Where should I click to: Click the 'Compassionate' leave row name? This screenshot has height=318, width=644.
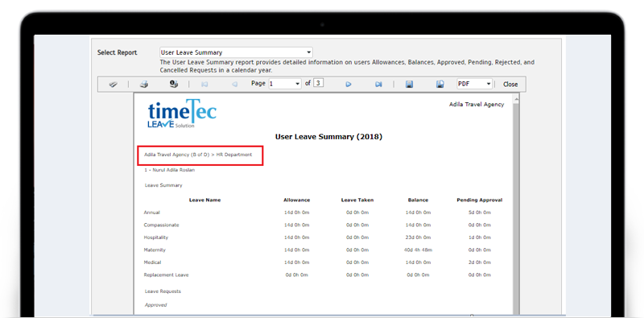162,225
